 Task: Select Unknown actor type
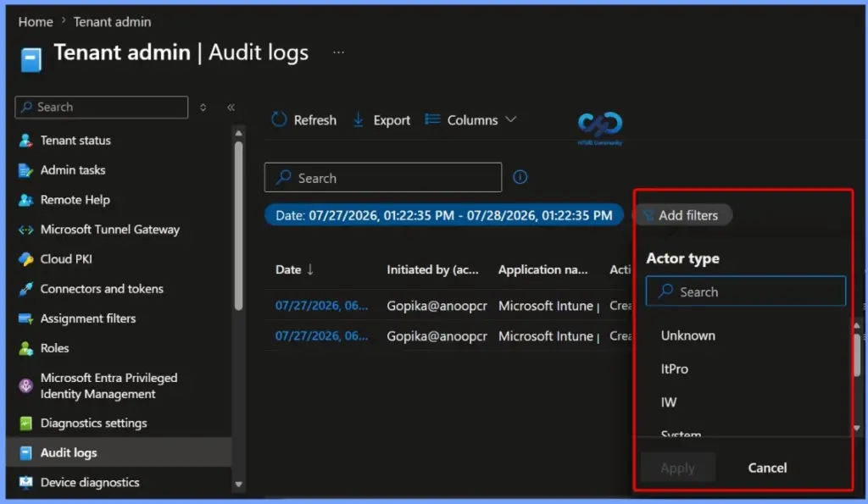click(687, 335)
